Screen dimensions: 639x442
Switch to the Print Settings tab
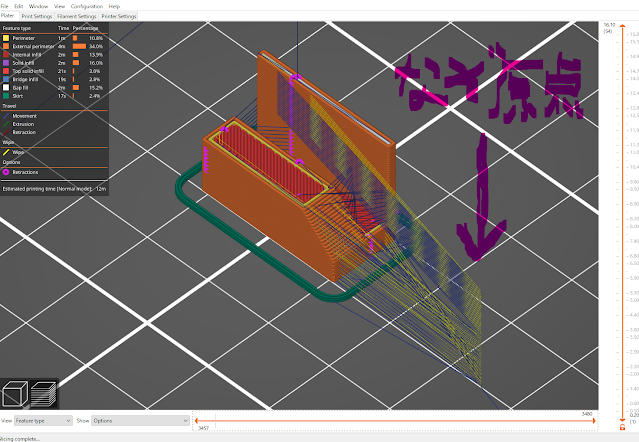click(x=37, y=16)
